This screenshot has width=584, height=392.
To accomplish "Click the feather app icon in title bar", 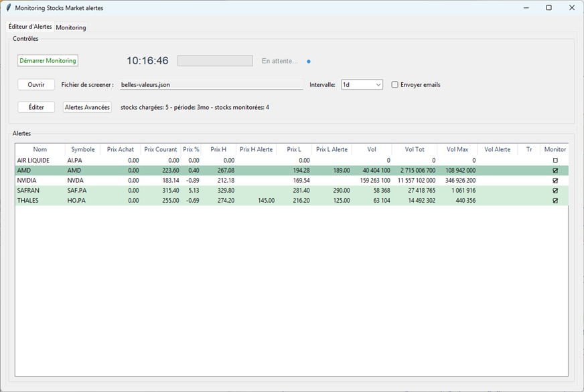I will (x=8, y=8).
